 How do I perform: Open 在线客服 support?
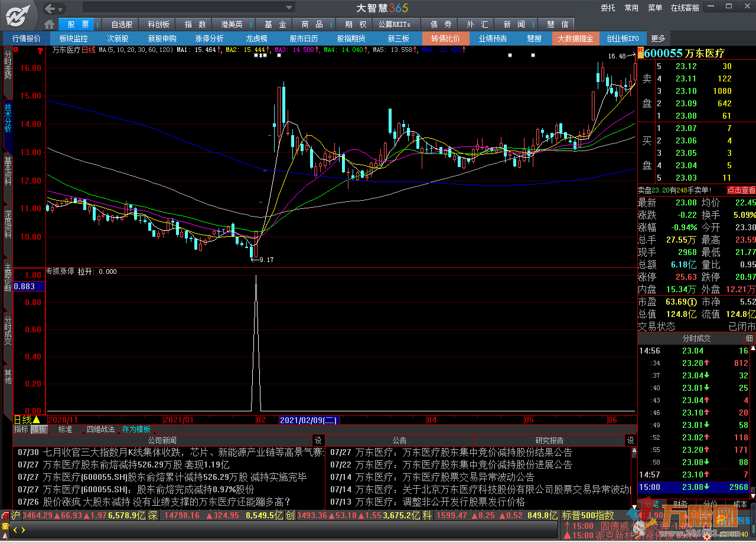[x=685, y=8]
